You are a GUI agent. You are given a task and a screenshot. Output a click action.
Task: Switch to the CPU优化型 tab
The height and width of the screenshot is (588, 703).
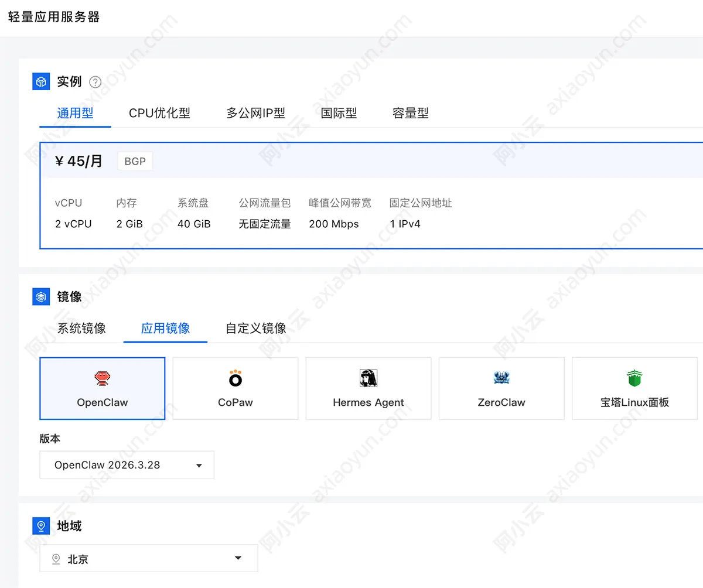point(159,113)
